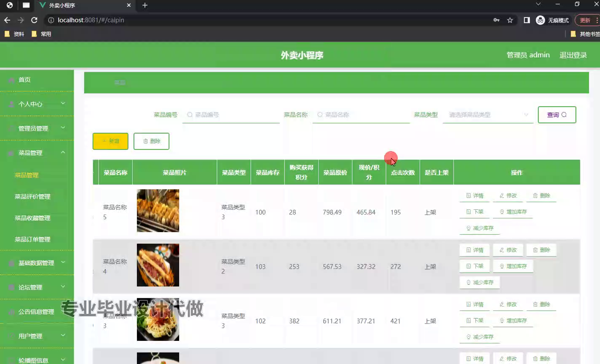
Task: Open the photo thumbnail for 菜品名称5
Action: coord(158,211)
